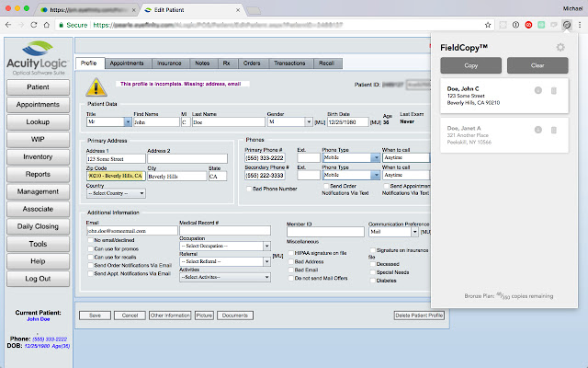
Task: Open Rx tab
Action: coord(226,63)
